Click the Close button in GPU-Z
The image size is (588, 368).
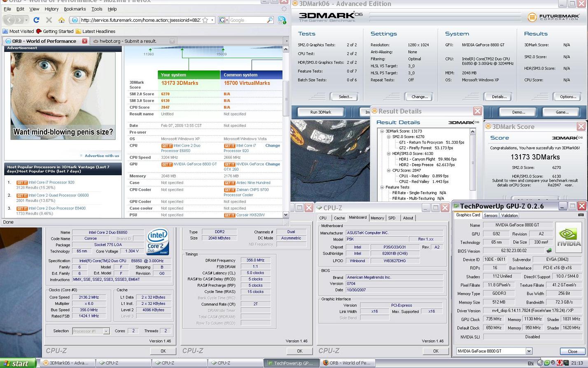(x=572, y=352)
